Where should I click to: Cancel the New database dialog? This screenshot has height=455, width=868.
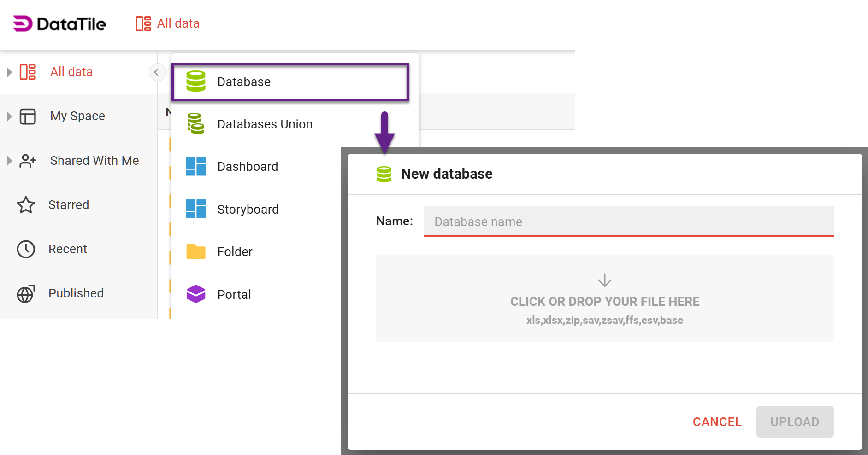click(x=717, y=422)
